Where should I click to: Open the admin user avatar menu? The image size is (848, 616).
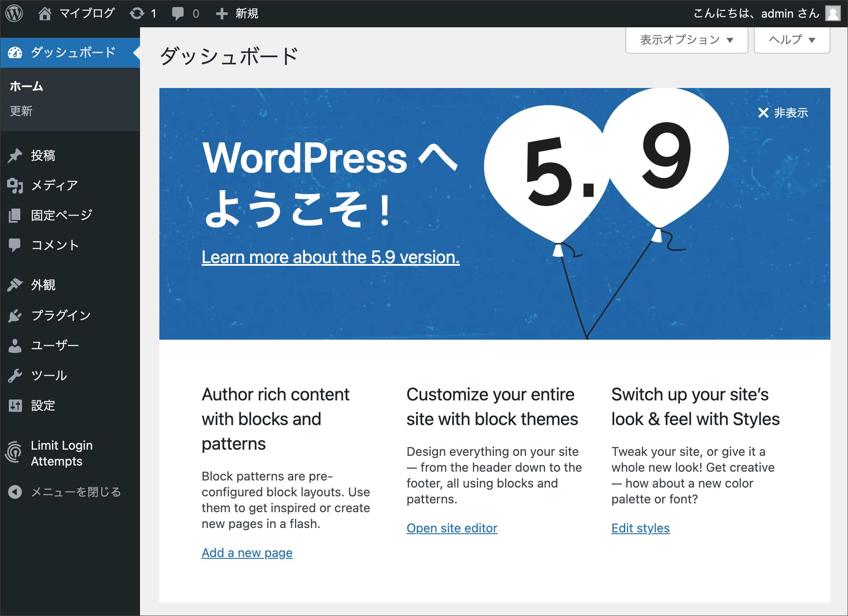point(833,13)
